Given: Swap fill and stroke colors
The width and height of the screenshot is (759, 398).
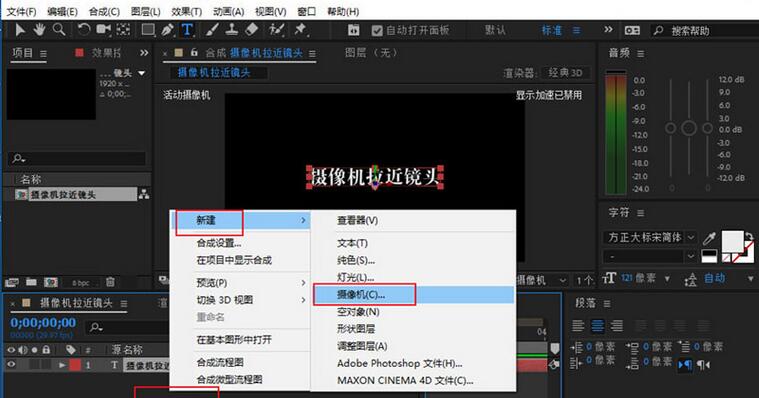Looking at the screenshot, I should click(749, 236).
